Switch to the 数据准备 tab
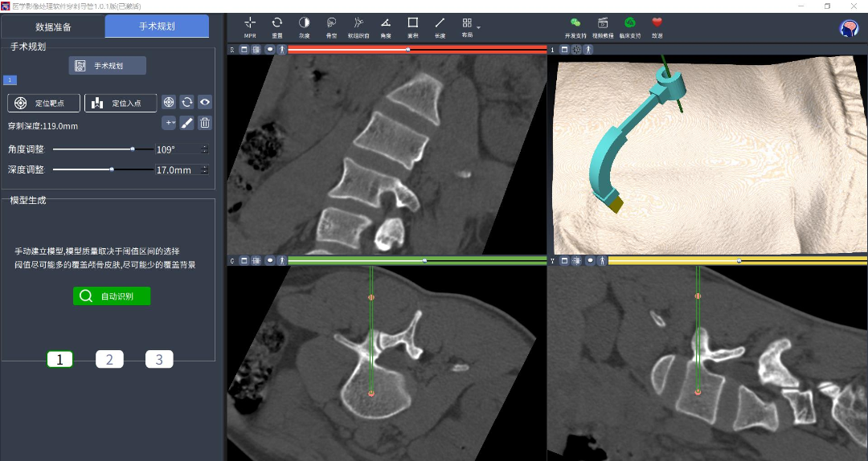 click(53, 27)
